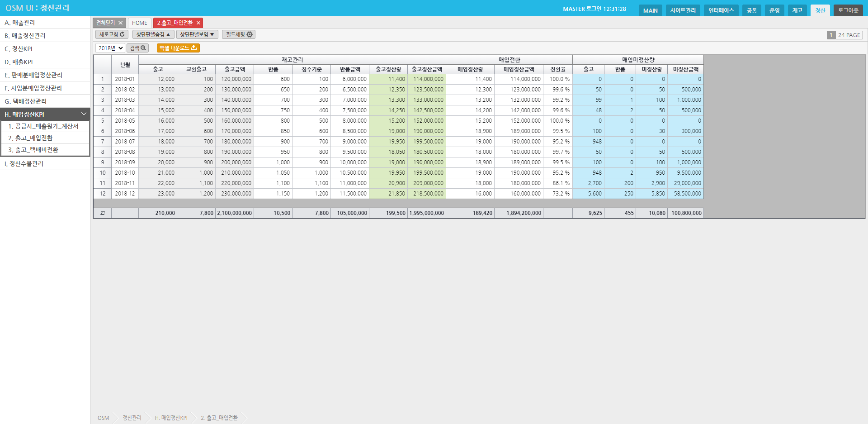Viewport: 868px width, 424px height.
Task: Open the 운영 top menu
Action: click(775, 10)
